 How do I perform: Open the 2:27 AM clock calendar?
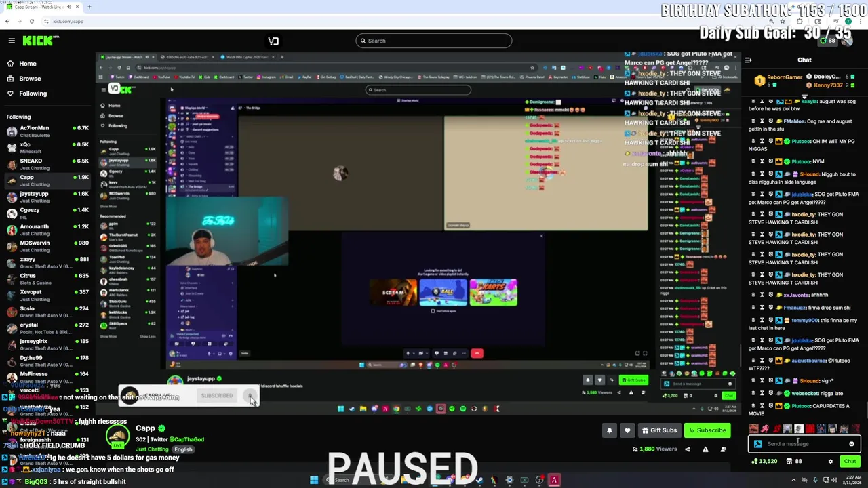point(852,481)
